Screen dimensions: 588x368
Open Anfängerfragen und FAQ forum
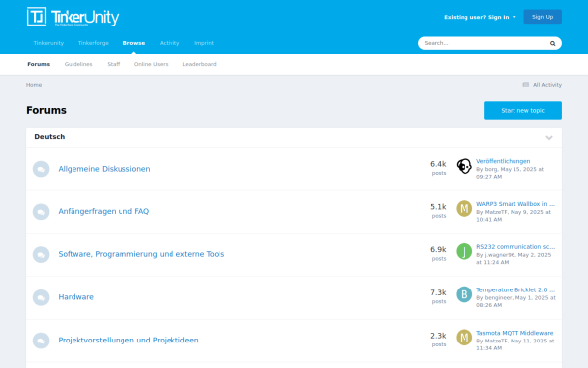(104, 211)
